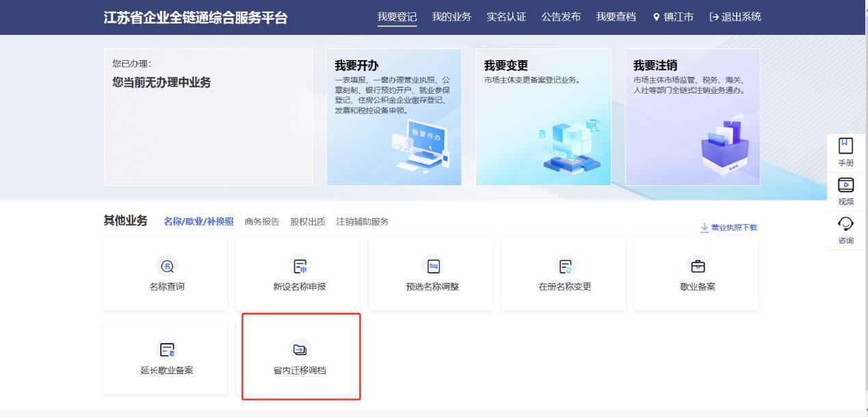Open the 咨询 headset icon
Screen dimensions: 868x417
(x=846, y=223)
